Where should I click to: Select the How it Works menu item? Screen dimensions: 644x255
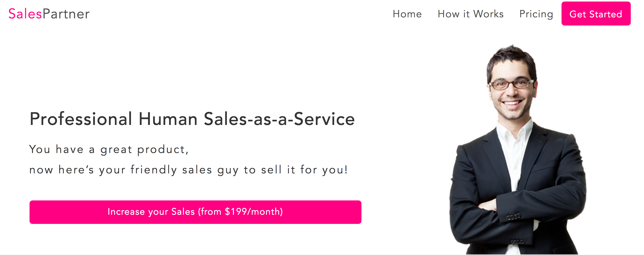(470, 14)
